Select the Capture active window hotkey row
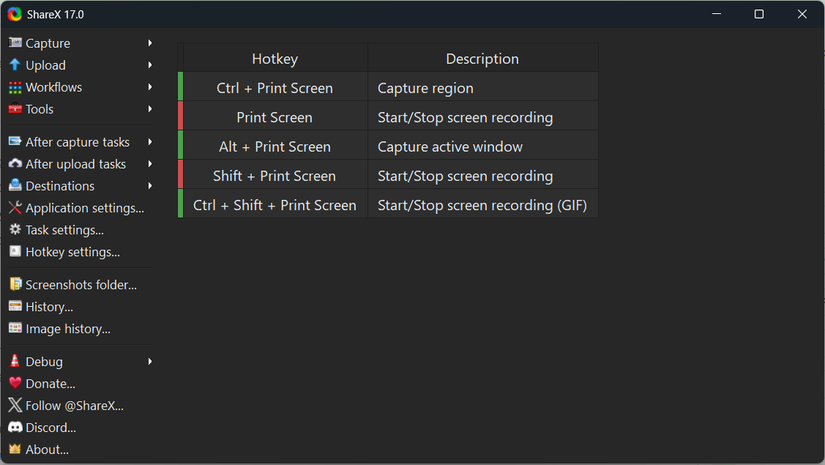 click(450, 147)
